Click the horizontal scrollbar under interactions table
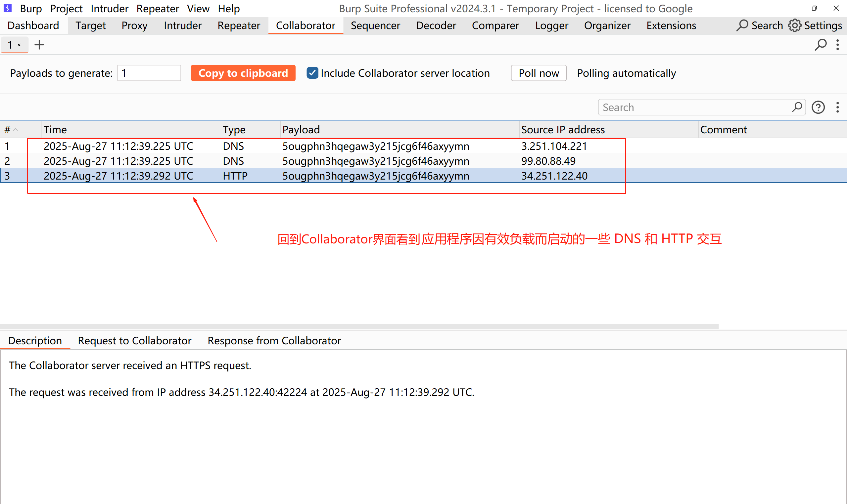 (x=359, y=326)
